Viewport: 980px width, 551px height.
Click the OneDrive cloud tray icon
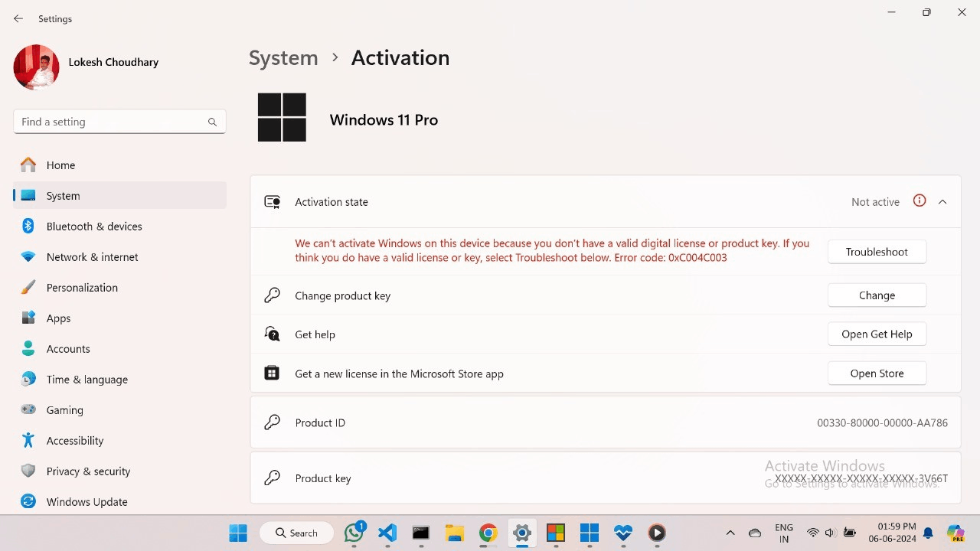[x=755, y=533]
